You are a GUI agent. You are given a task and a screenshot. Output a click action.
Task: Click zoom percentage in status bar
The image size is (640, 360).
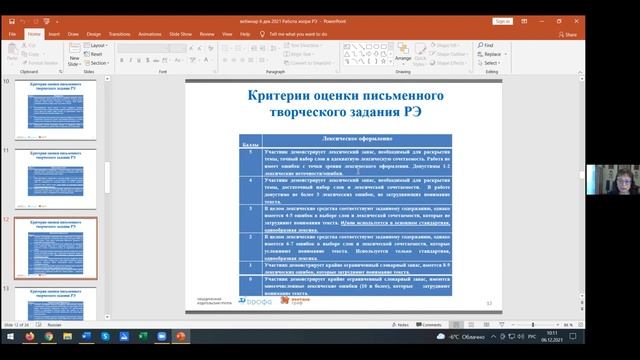click(x=568, y=325)
